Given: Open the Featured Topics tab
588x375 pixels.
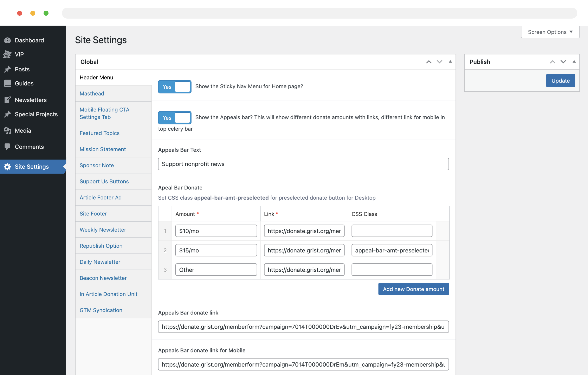Looking at the screenshot, I should click(x=99, y=133).
